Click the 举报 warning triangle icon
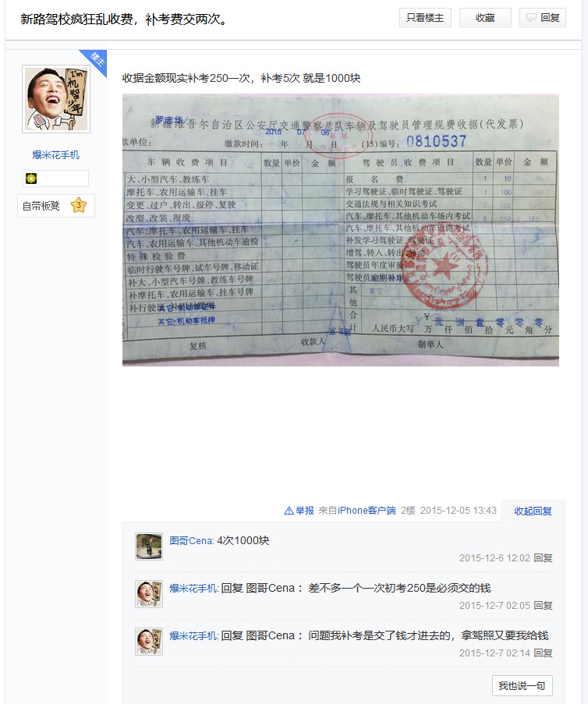Image resolution: width=588 pixels, height=704 pixels. click(289, 511)
